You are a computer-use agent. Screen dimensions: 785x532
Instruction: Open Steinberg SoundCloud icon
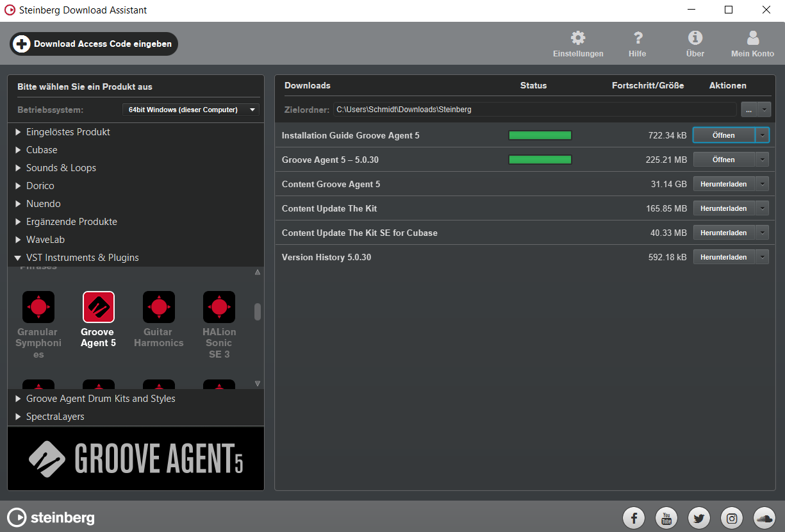(764, 518)
